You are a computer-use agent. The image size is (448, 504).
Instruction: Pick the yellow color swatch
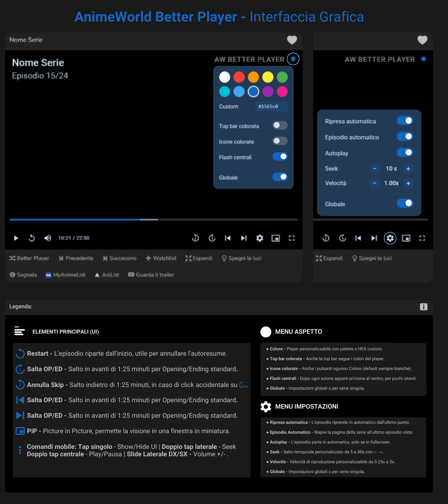(268, 77)
